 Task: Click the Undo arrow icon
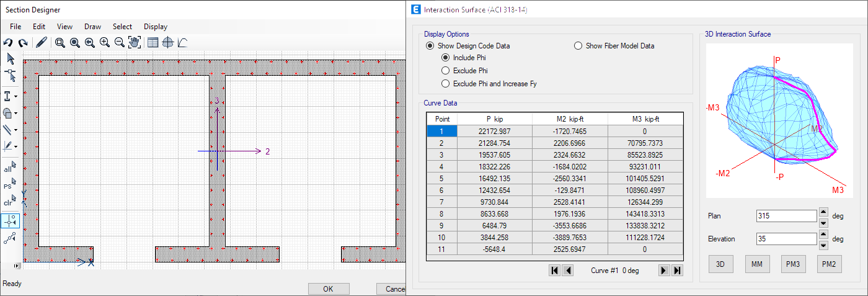point(8,43)
